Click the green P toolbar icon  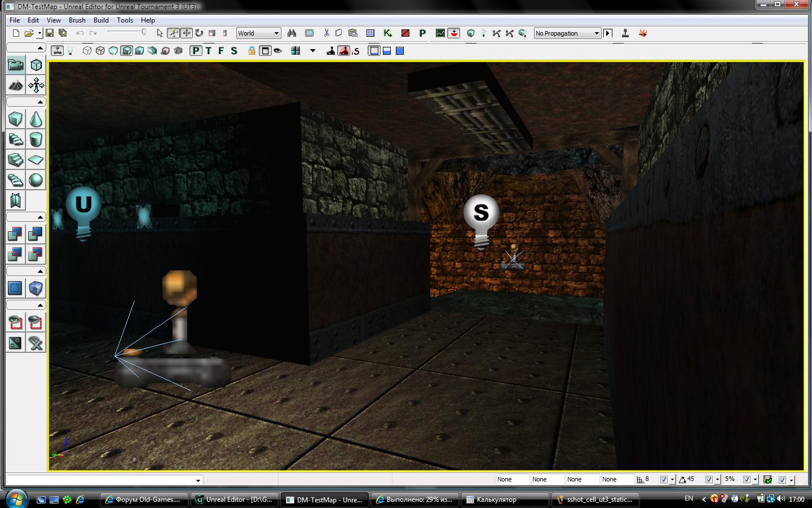click(422, 33)
